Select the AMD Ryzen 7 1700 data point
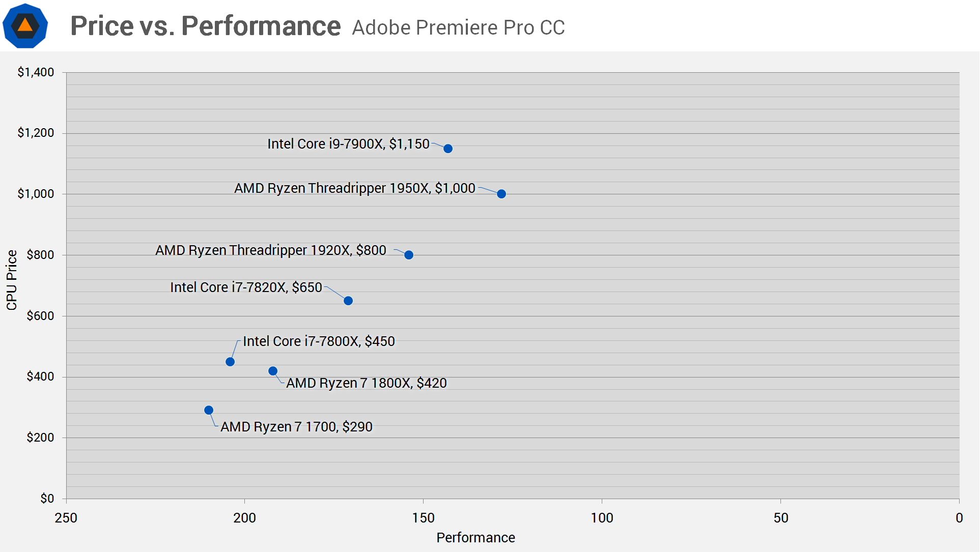 pos(209,410)
